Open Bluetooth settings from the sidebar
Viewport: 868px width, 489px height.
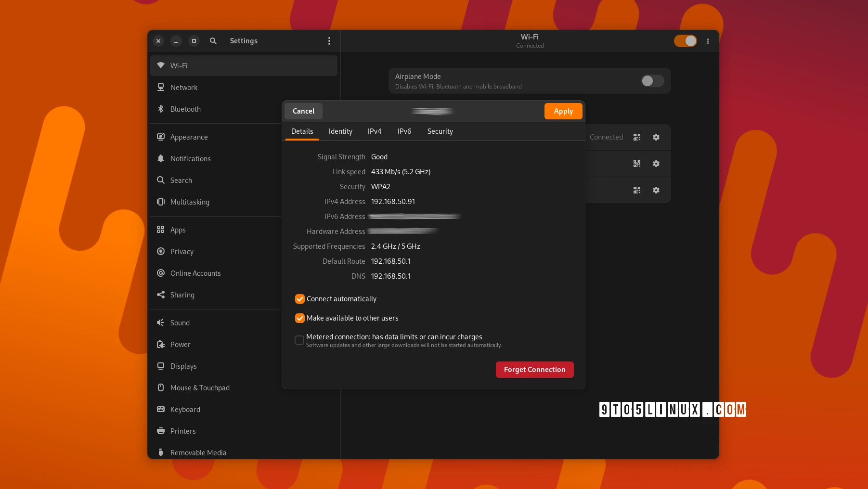tap(185, 109)
